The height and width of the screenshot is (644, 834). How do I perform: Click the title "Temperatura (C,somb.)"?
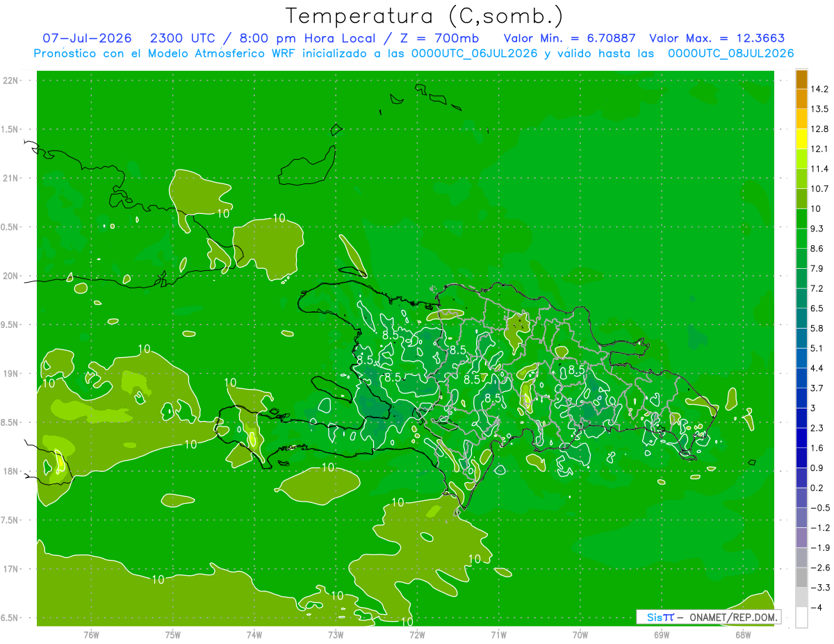424,15
